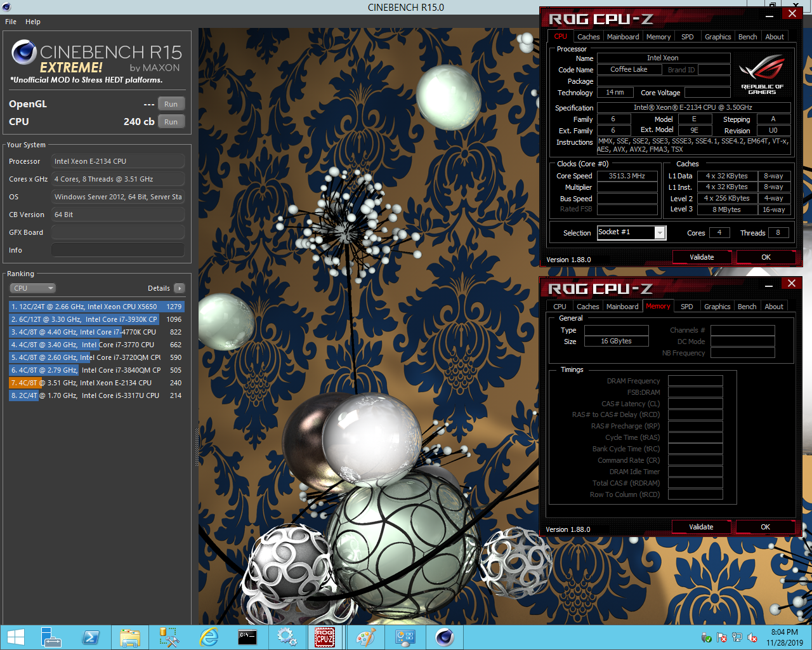
Task: Select ranking row Core i7-3720QM
Action: (96, 357)
